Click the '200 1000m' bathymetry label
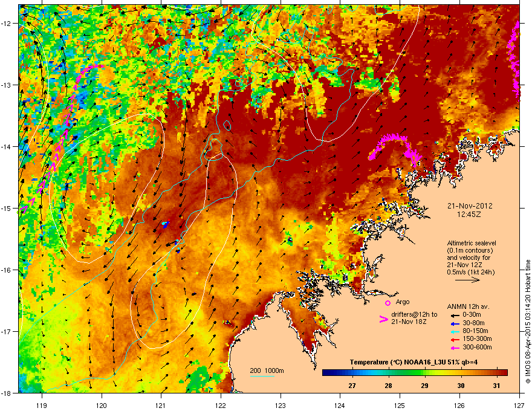The image size is (532, 411). tap(267, 371)
